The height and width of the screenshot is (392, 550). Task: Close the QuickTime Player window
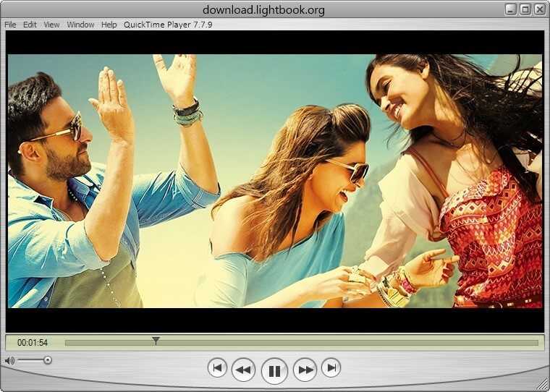(x=539, y=9)
